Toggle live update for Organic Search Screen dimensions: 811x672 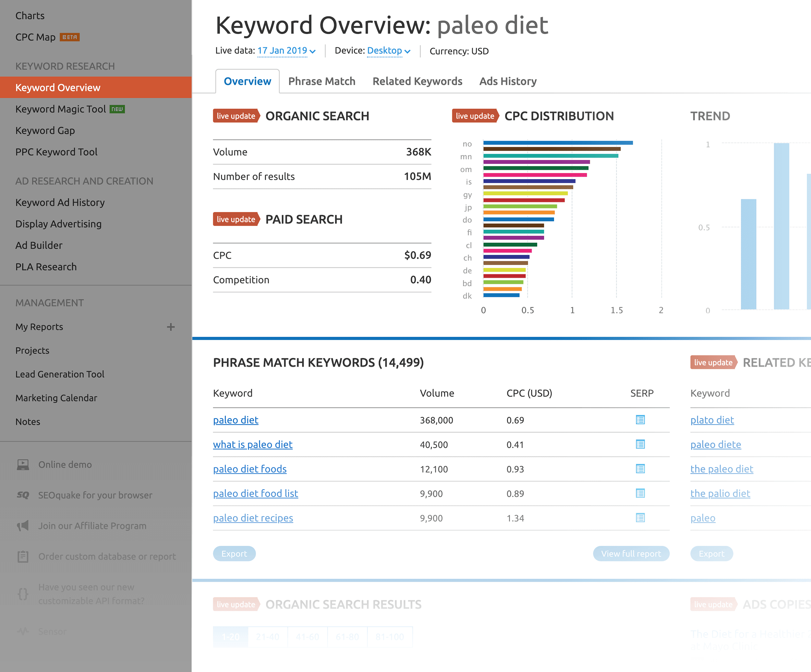point(235,115)
